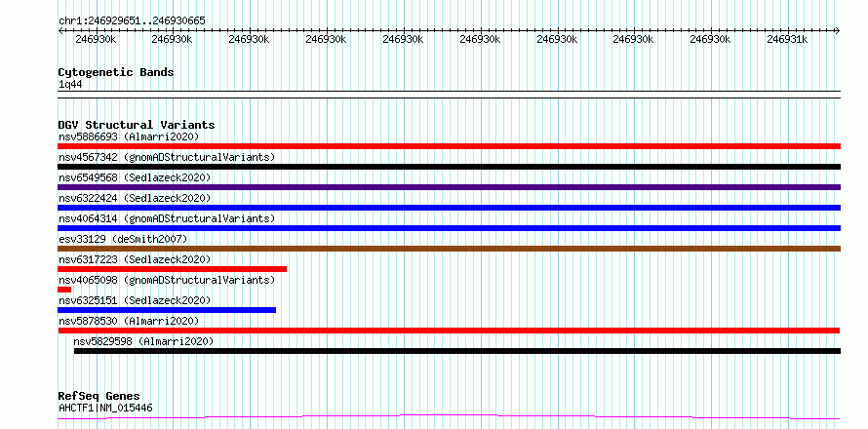Open the AHCTF1|NM_015446 gene label

click(x=105, y=409)
